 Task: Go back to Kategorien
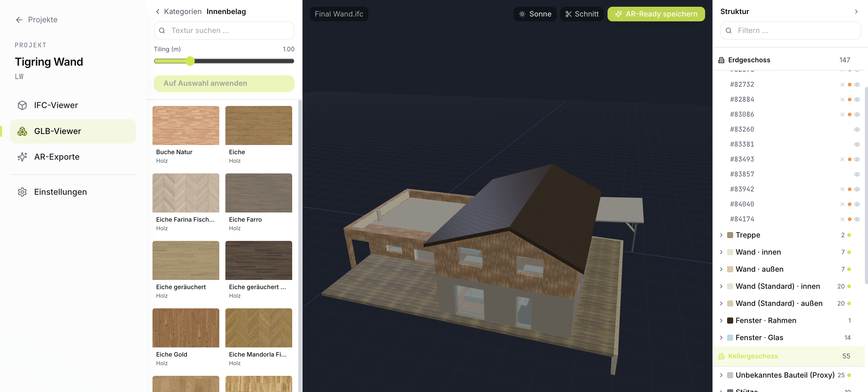click(x=178, y=12)
